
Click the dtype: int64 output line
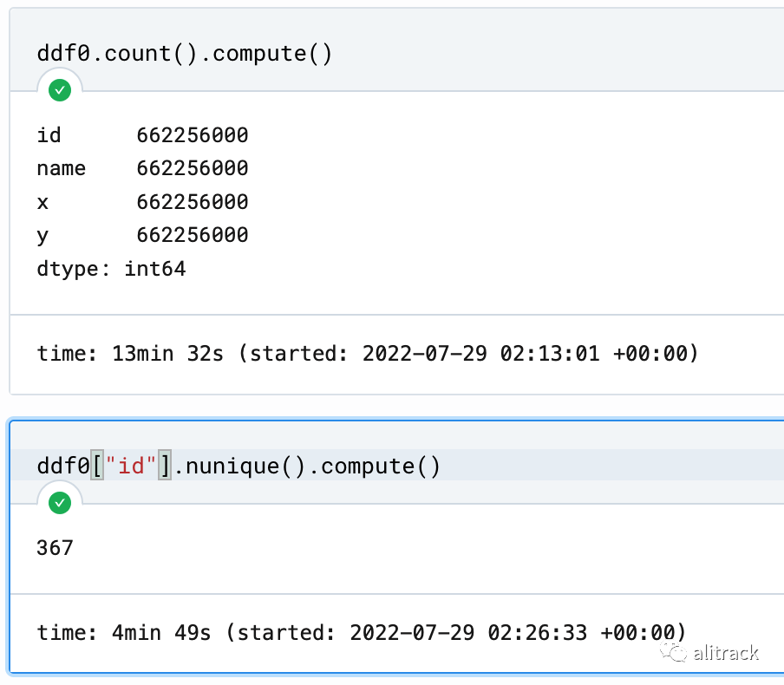click(x=112, y=269)
